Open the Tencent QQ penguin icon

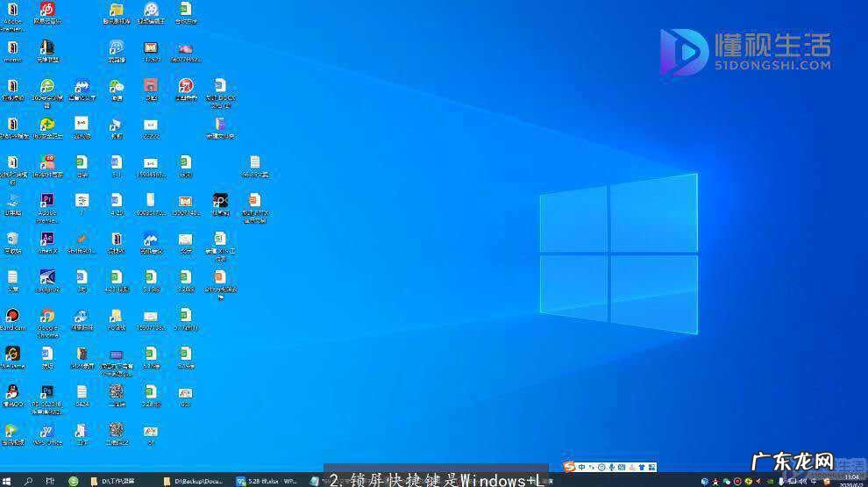point(12,392)
